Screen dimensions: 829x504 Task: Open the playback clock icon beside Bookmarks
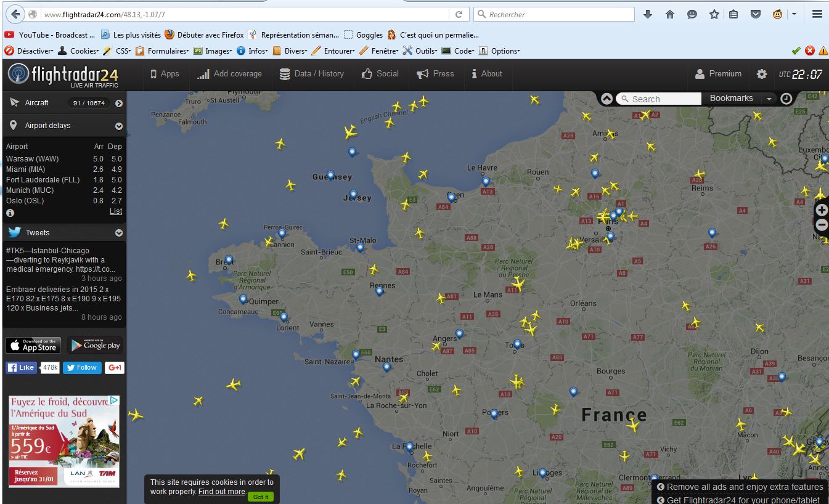coord(786,99)
